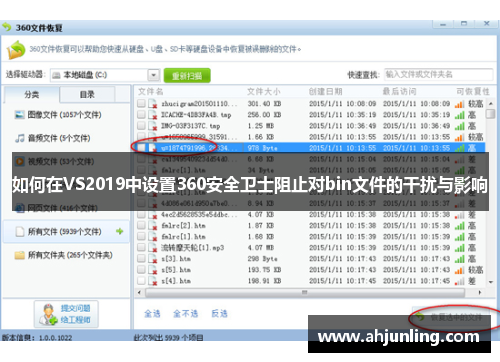This screenshot has height=362, width=500.
Task: Check the fmlrc[2].htm file checkbox
Action: click(141, 225)
